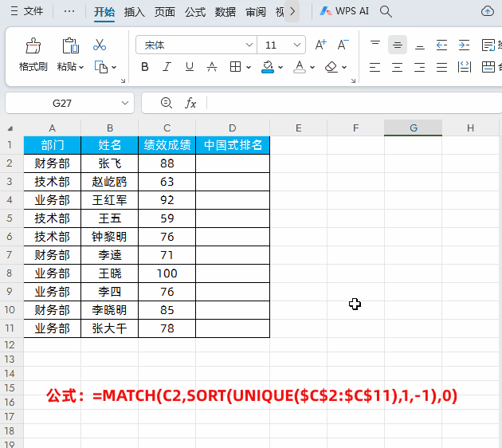Click the wrap text icon
Viewport: 502px width, 448px height.
(x=488, y=45)
